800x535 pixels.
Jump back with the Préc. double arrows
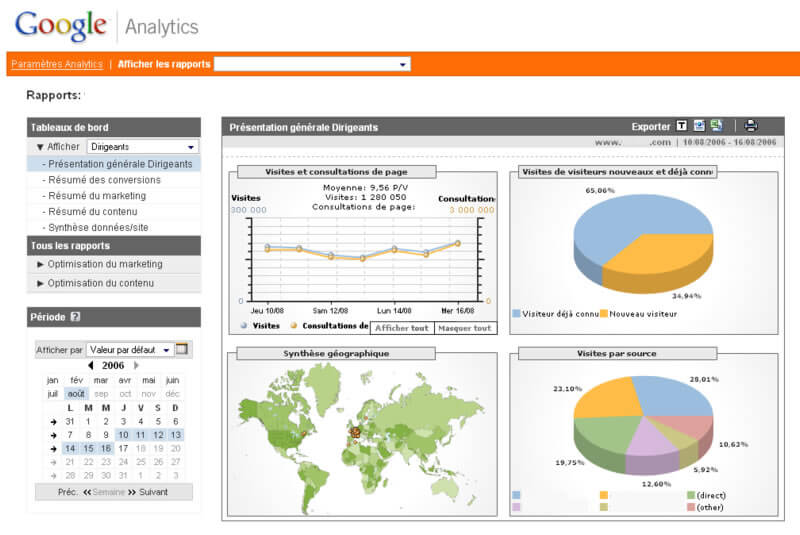(87, 492)
